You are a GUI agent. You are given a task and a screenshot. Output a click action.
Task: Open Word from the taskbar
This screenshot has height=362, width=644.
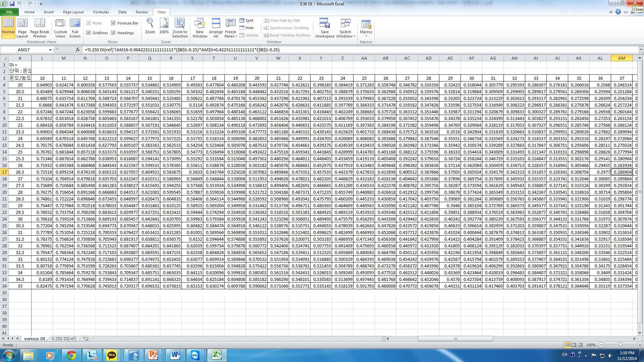pyautogui.click(x=175, y=355)
